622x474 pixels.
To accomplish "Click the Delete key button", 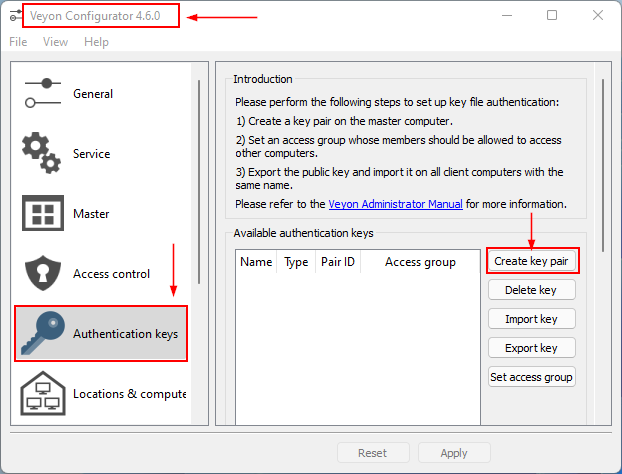I will [532, 290].
